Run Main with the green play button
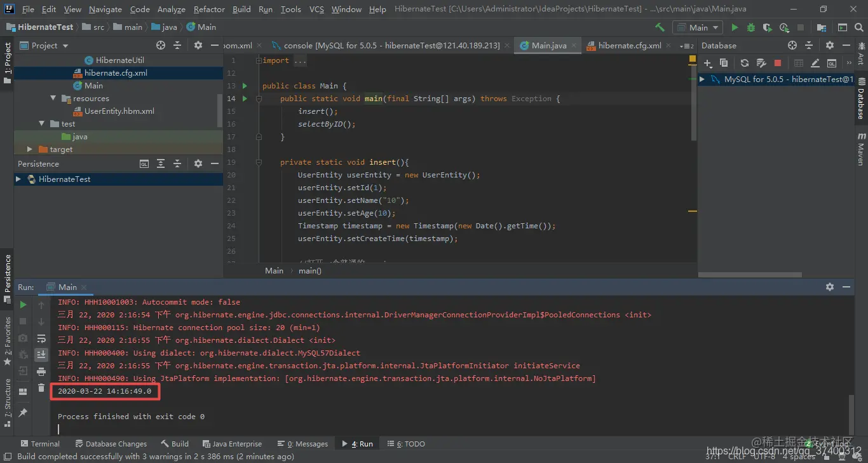The image size is (868, 463). 735,27
